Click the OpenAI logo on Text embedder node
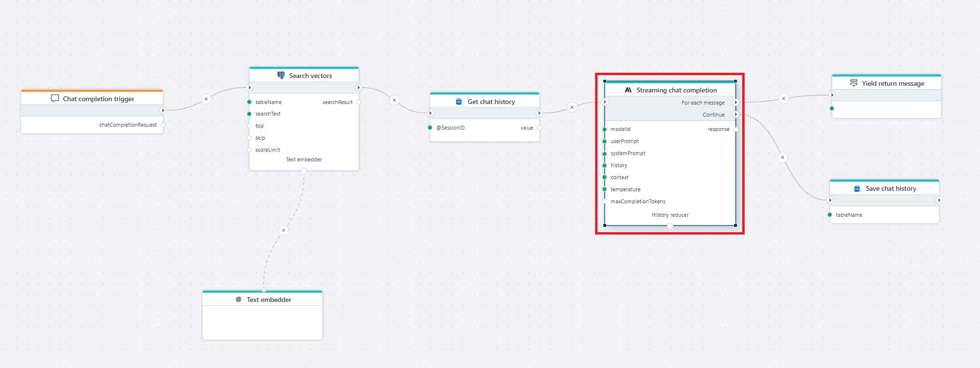The width and height of the screenshot is (980, 368). [x=238, y=300]
